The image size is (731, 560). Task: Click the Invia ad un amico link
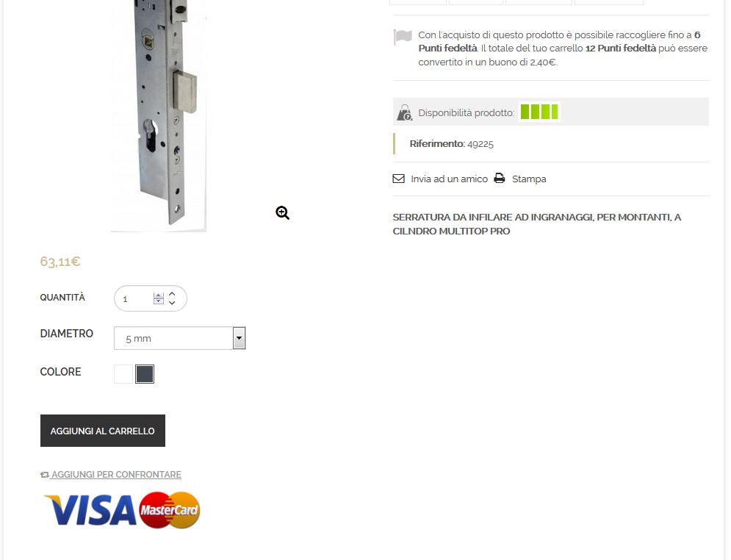tap(449, 179)
